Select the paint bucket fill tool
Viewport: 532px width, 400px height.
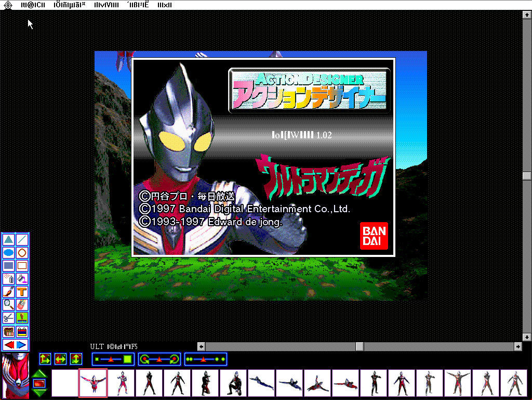(x=22, y=279)
